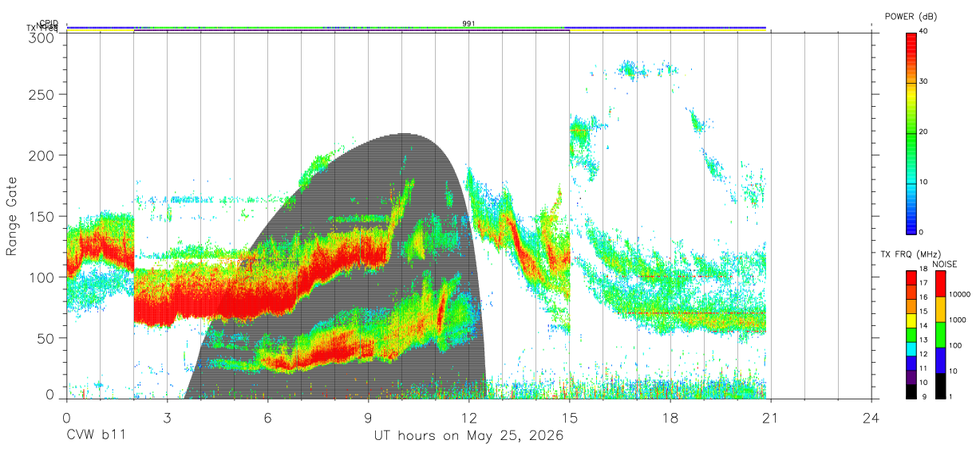The image size is (980, 452).
Task: Click the '150' range gate tick label
Action: (x=42, y=216)
